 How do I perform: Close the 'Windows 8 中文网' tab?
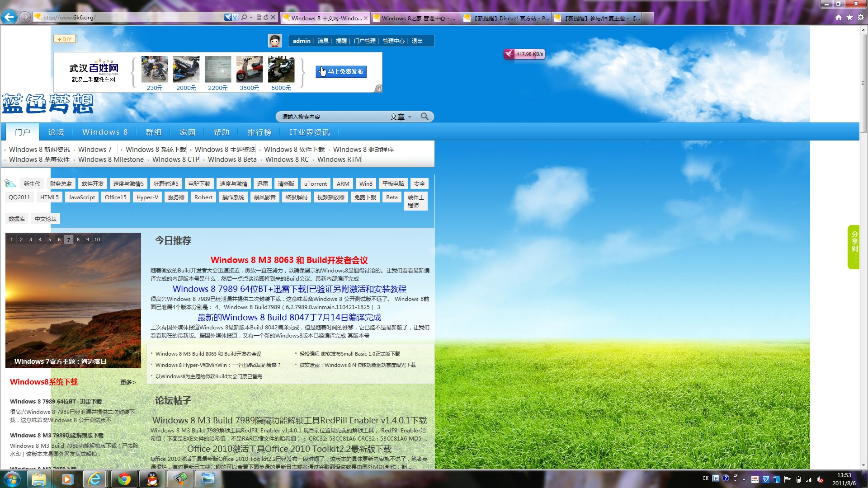365,18
